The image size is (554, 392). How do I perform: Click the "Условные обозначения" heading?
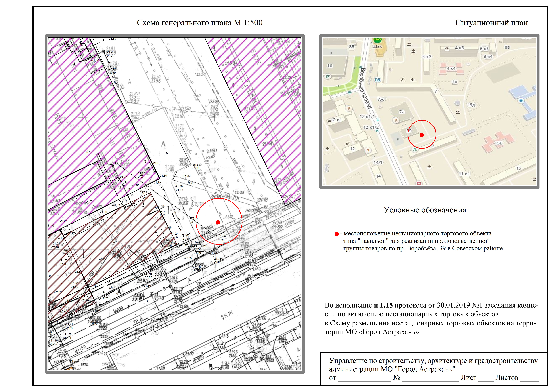(x=425, y=210)
